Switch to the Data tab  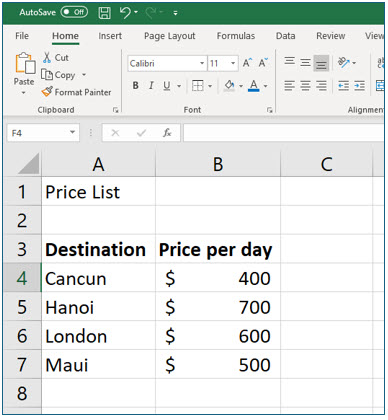click(x=285, y=36)
